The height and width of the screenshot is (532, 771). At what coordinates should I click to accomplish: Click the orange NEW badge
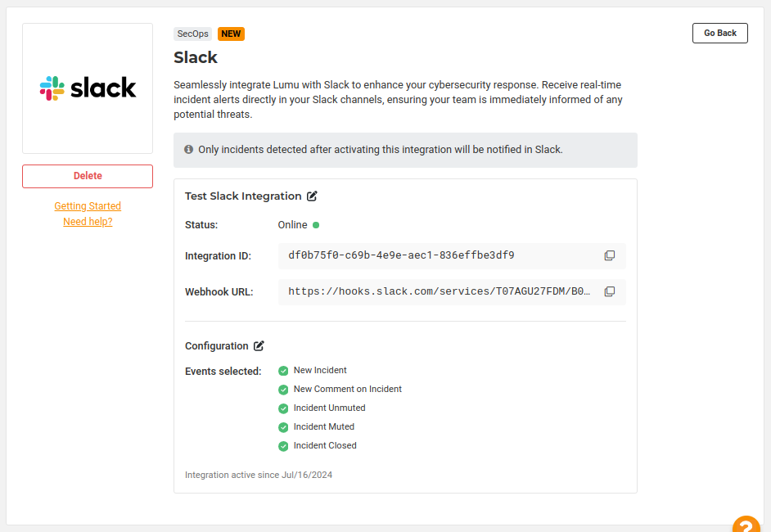click(x=231, y=34)
